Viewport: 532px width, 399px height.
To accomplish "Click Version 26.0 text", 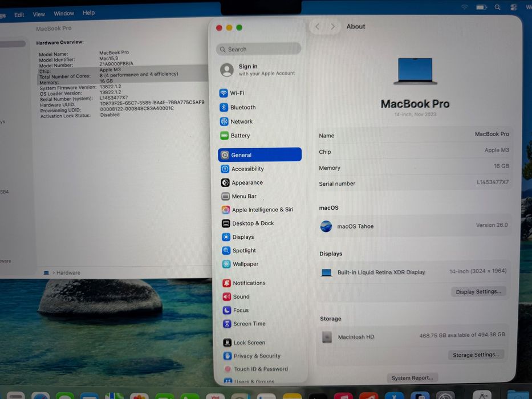I will [x=492, y=225].
